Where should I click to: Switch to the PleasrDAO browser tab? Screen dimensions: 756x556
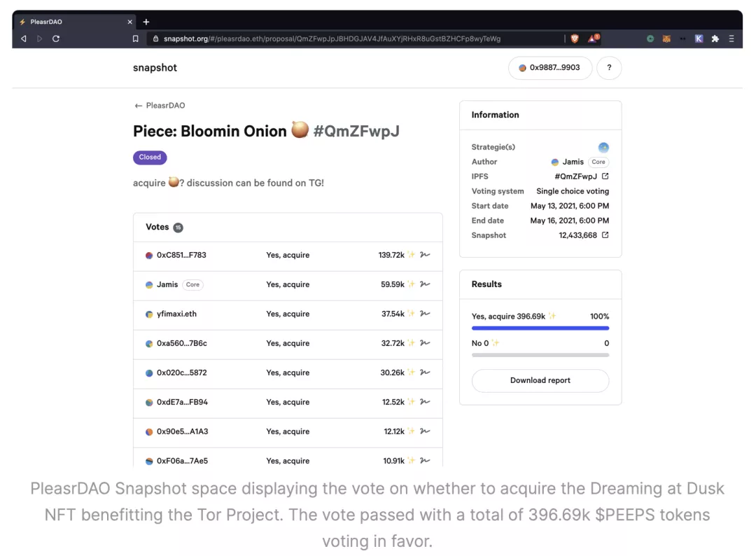(x=70, y=22)
